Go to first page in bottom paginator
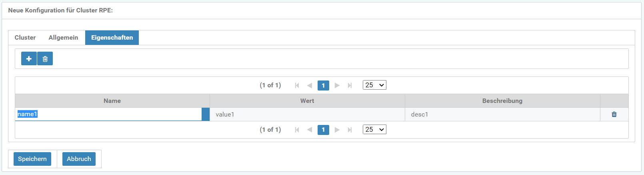This screenshot has height=175, width=644. tap(297, 130)
